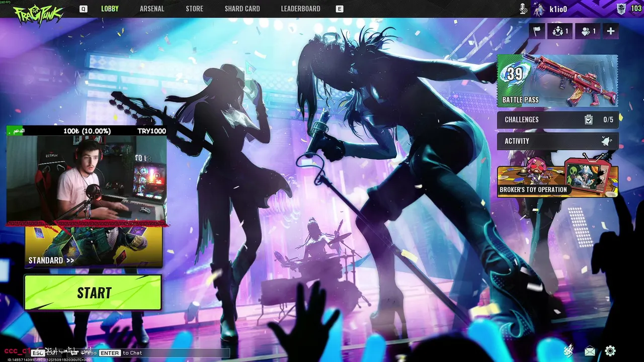Click the ESC Exit hint
Screen dimensions: 644x362
click(x=44, y=353)
